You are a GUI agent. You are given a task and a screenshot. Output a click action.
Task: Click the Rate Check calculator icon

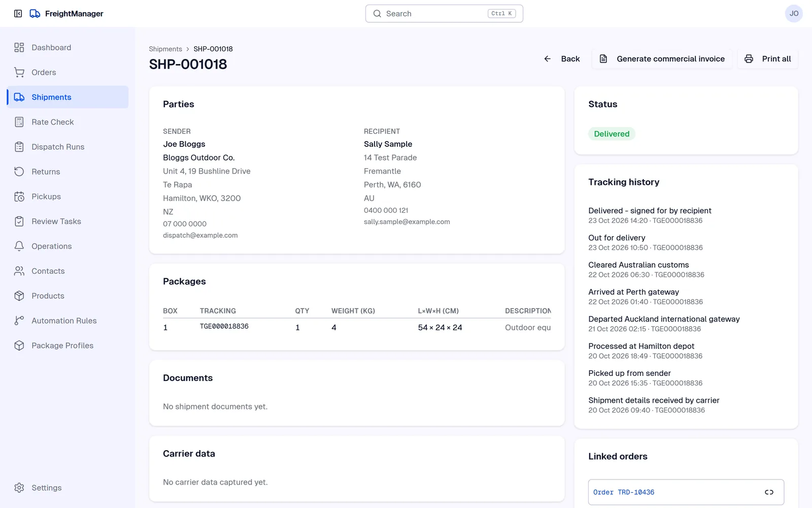click(19, 122)
